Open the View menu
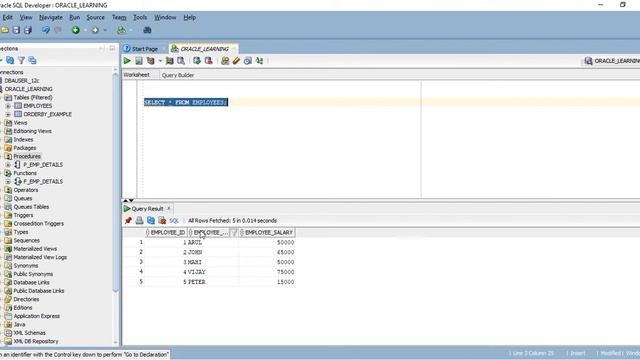Image resolution: width=640 pixels, height=360 pixels. point(26,17)
